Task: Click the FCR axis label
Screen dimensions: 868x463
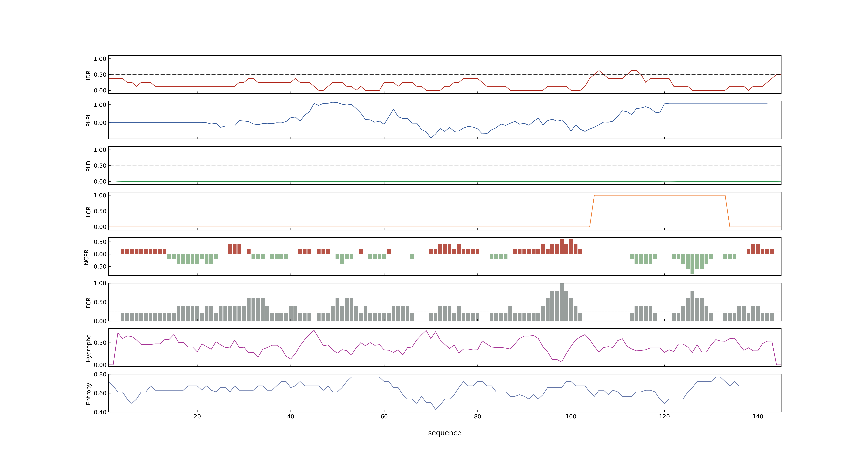Action: 88,302
